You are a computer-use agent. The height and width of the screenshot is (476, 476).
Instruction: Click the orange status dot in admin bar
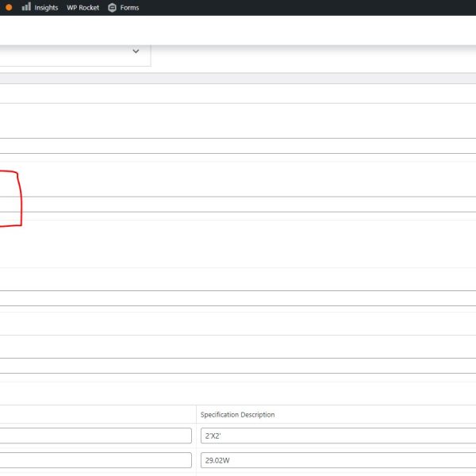tap(9, 7)
